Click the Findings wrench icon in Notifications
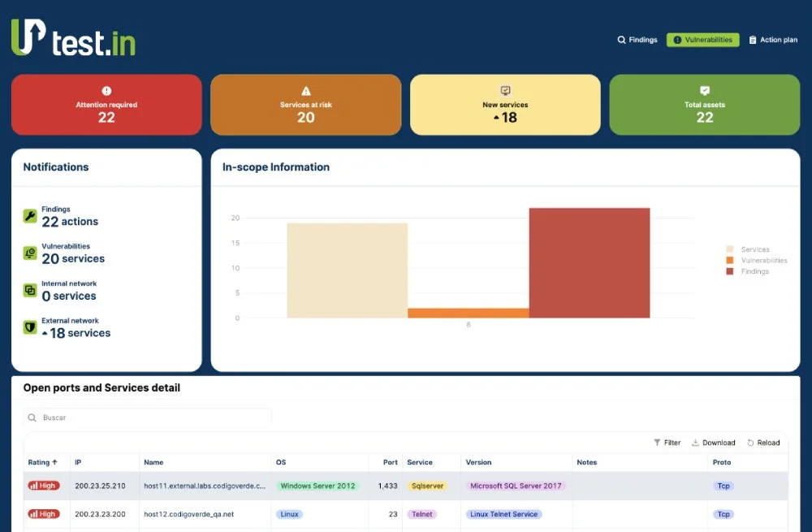This screenshot has height=532, width=812. click(30, 216)
